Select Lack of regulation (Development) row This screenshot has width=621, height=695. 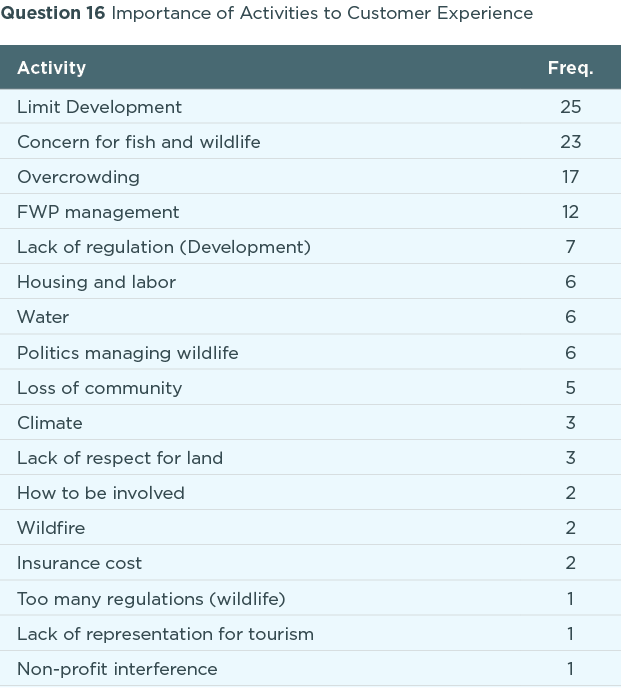[164, 247]
